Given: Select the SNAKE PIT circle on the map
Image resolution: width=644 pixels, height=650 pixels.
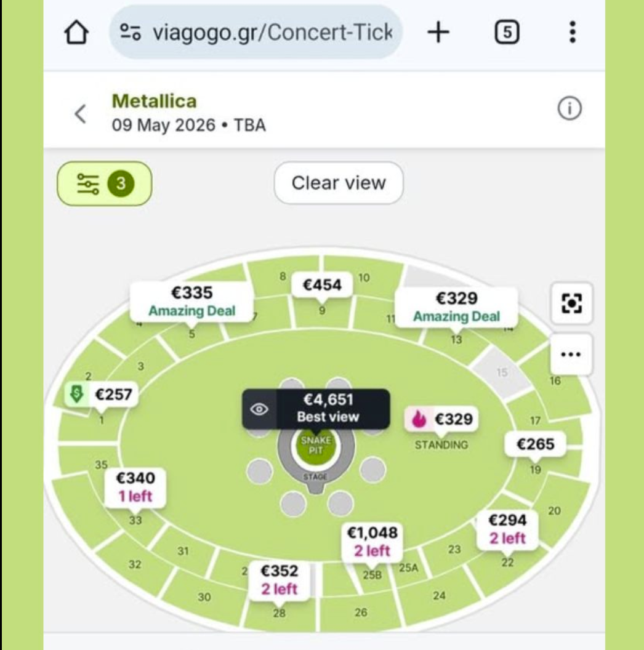Looking at the screenshot, I should (316, 445).
